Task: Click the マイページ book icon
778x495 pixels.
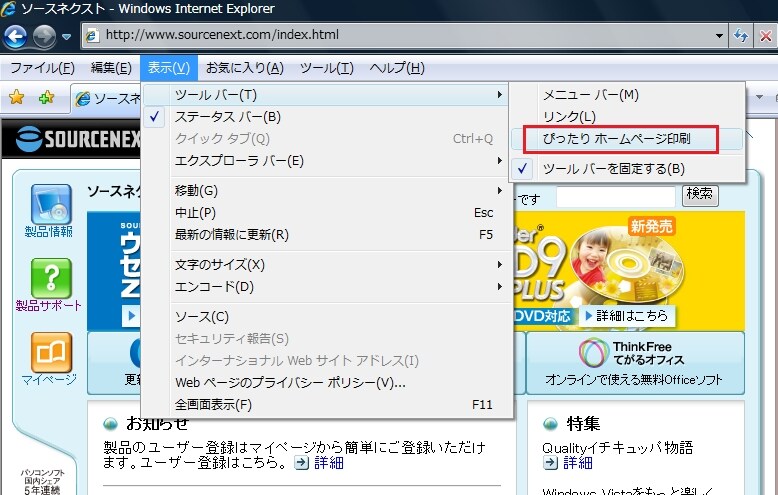Action: pyautogui.click(x=51, y=352)
